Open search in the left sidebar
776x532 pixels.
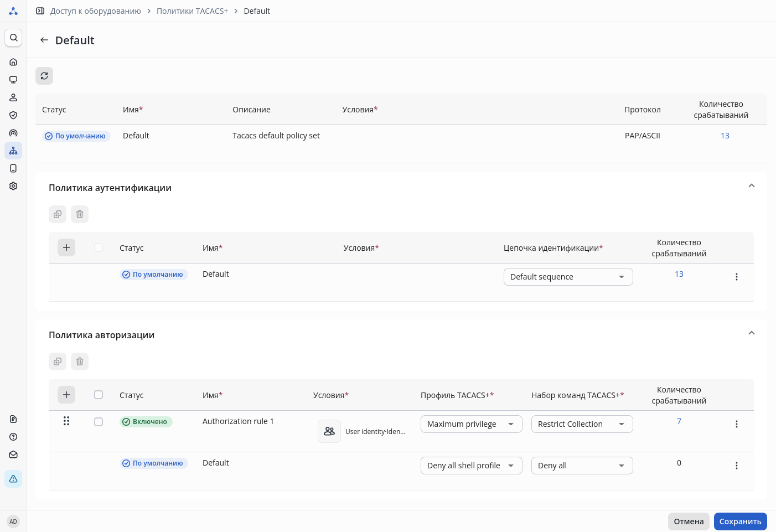[x=13, y=38]
